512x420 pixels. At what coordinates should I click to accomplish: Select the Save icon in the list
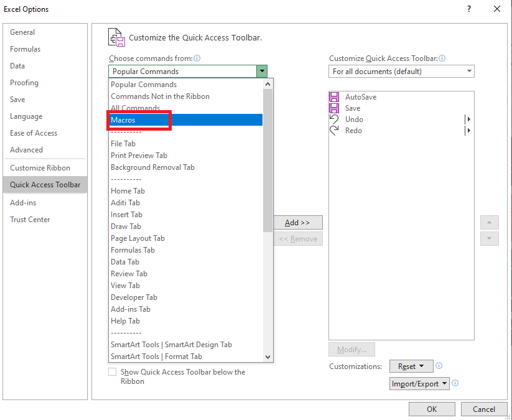point(333,108)
